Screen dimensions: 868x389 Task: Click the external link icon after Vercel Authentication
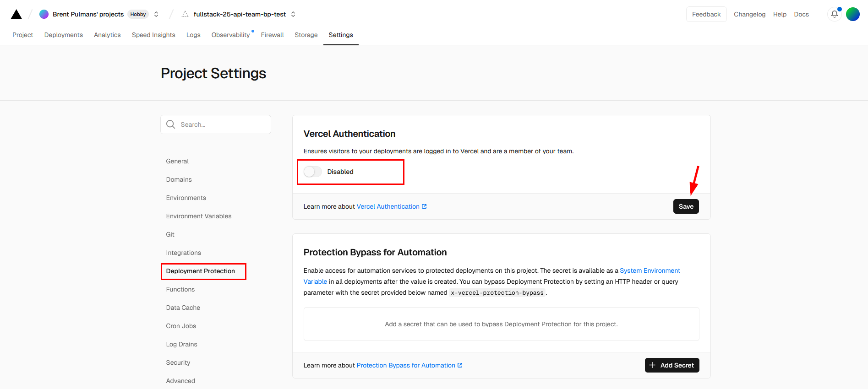(x=424, y=206)
